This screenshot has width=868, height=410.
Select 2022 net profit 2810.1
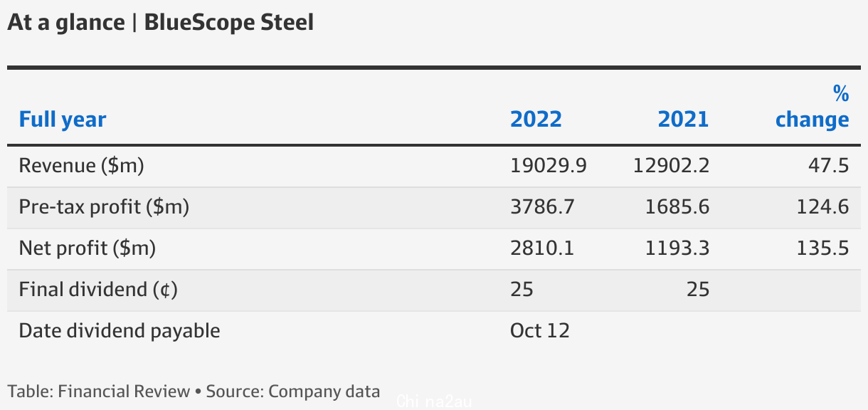tap(542, 248)
